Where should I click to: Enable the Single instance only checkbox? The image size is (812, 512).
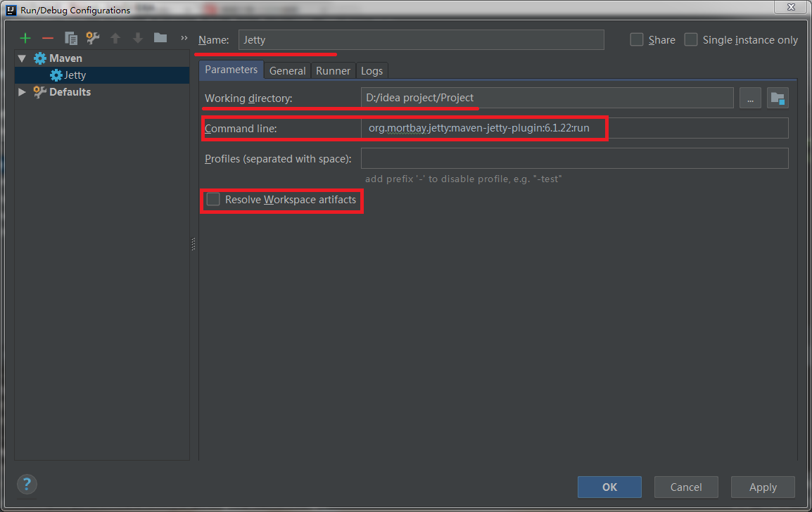[x=691, y=40]
